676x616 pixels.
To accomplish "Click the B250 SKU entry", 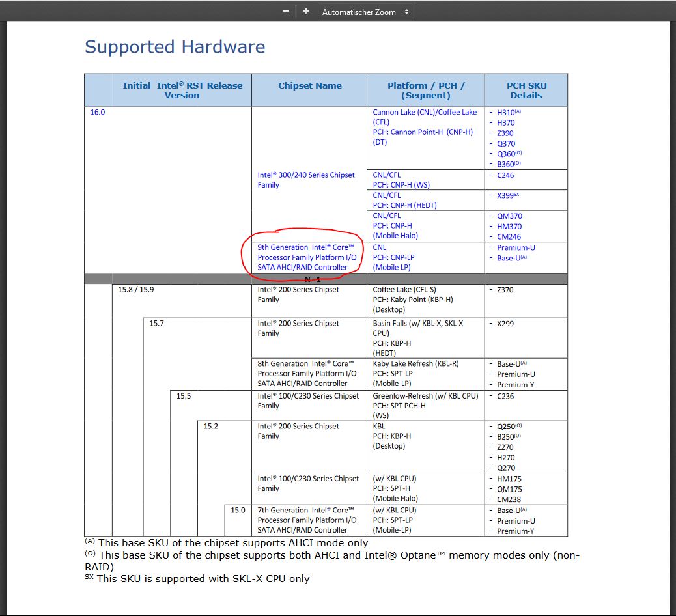I will click(x=509, y=437).
